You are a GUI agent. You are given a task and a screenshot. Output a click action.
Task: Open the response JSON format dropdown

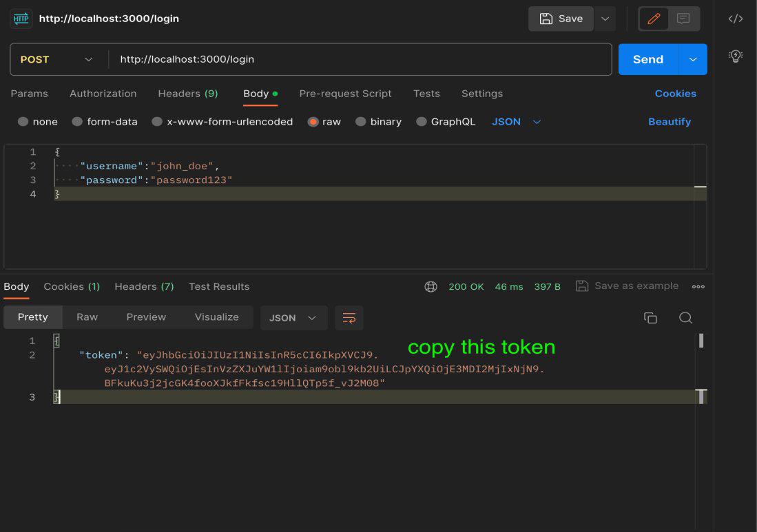click(x=293, y=318)
